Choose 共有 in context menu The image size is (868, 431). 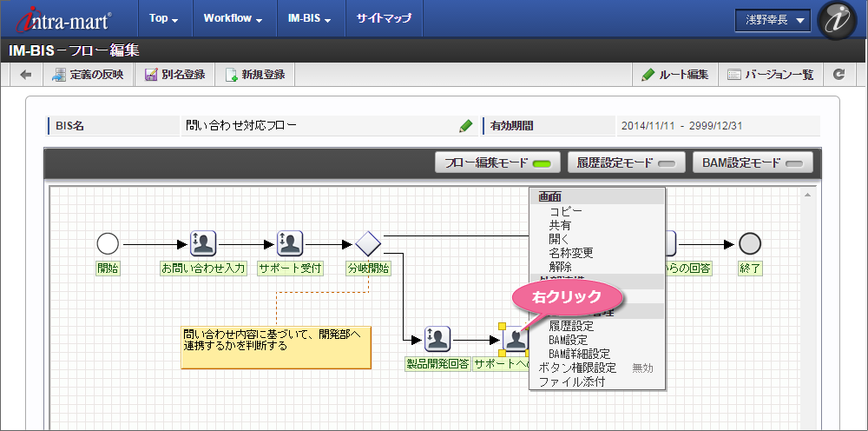click(560, 225)
